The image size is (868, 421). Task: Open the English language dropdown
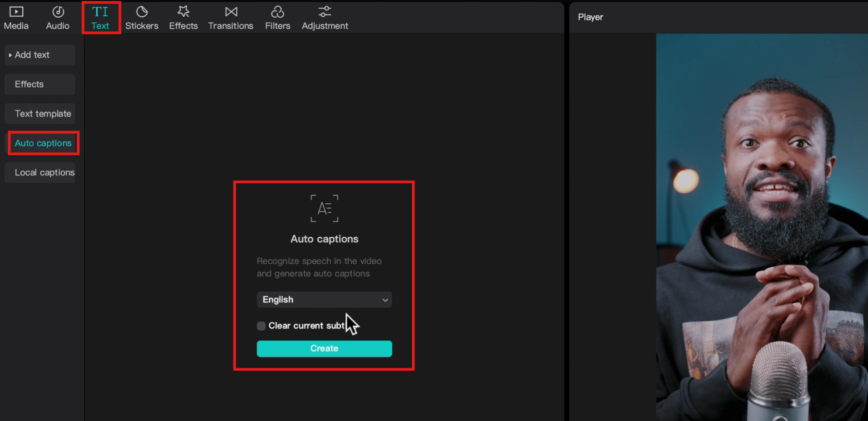tap(324, 300)
